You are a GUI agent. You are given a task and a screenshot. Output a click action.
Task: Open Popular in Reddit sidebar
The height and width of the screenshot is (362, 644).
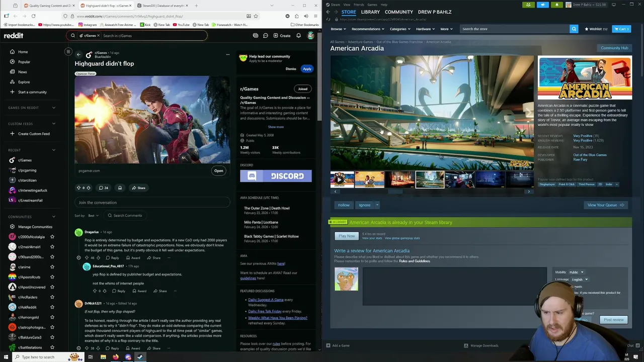click(24, 62)
